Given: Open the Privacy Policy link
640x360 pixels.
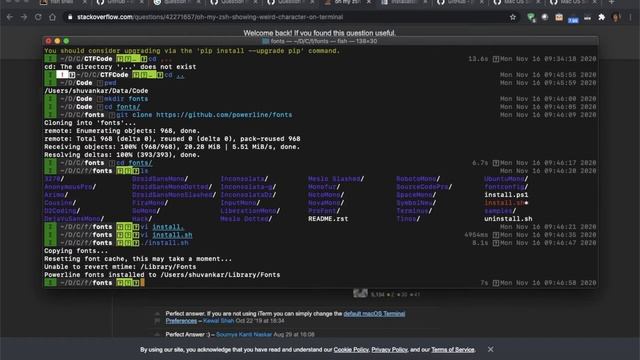Looking at the screenshot, I should pos(389,350).
